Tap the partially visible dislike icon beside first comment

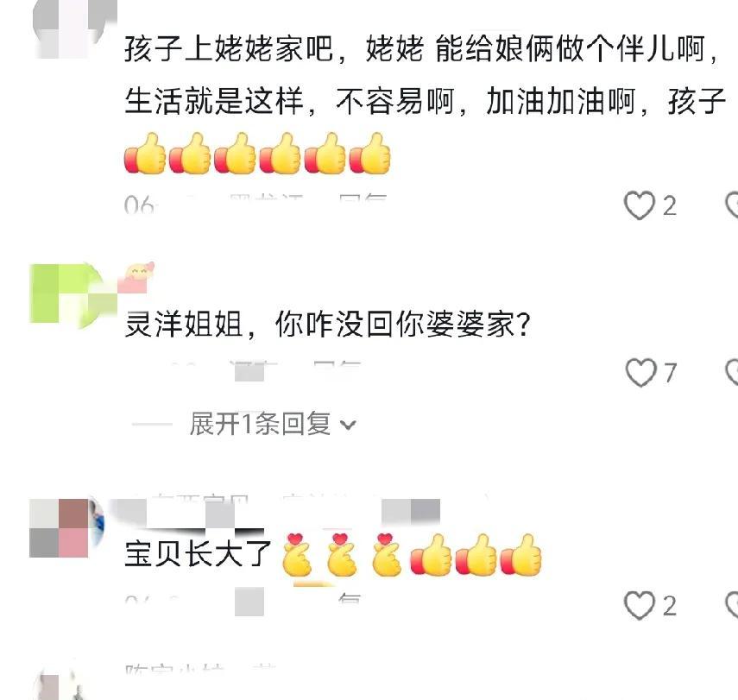point(731,205)
